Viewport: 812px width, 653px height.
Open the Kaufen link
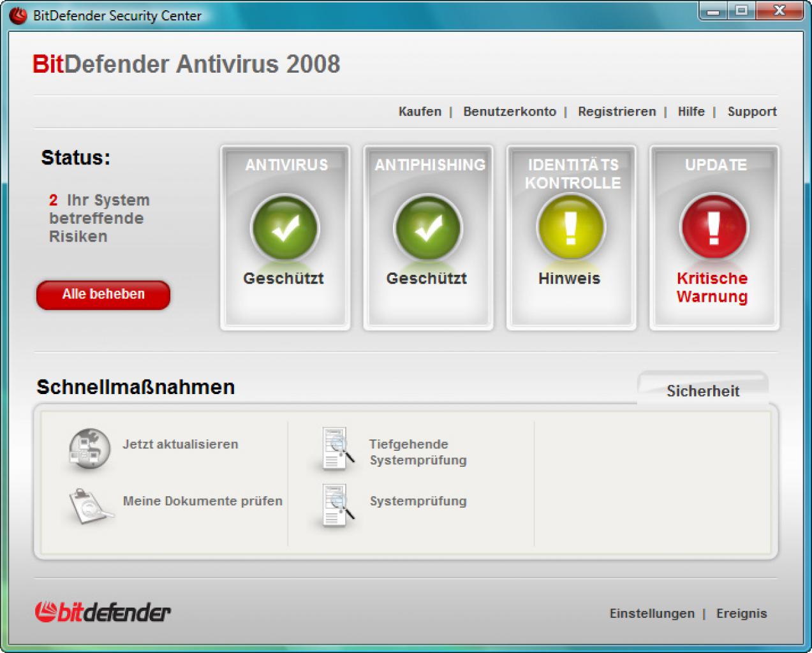coord(420,112)
